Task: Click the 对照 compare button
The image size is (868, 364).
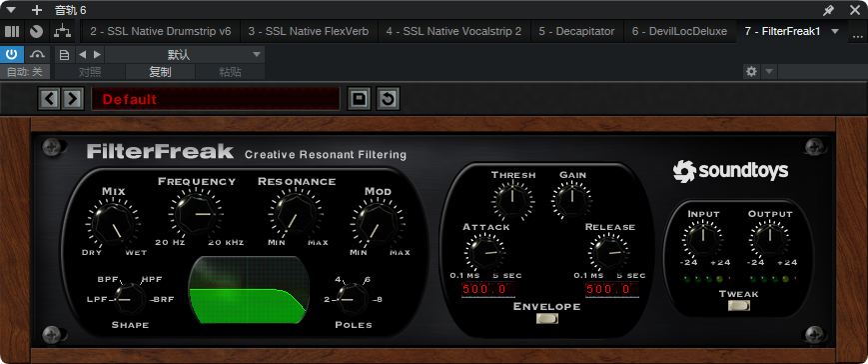Action: tap(90, 72)
